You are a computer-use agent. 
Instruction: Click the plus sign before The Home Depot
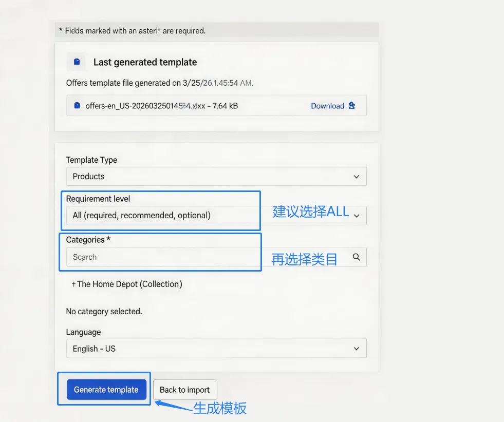point(73,284)
